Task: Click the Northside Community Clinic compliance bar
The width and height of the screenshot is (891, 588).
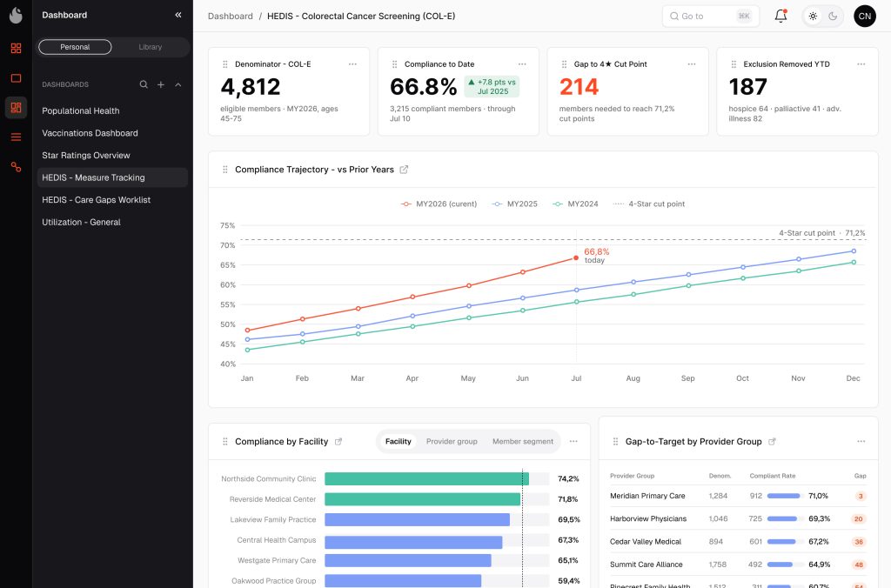Action: 426,479
